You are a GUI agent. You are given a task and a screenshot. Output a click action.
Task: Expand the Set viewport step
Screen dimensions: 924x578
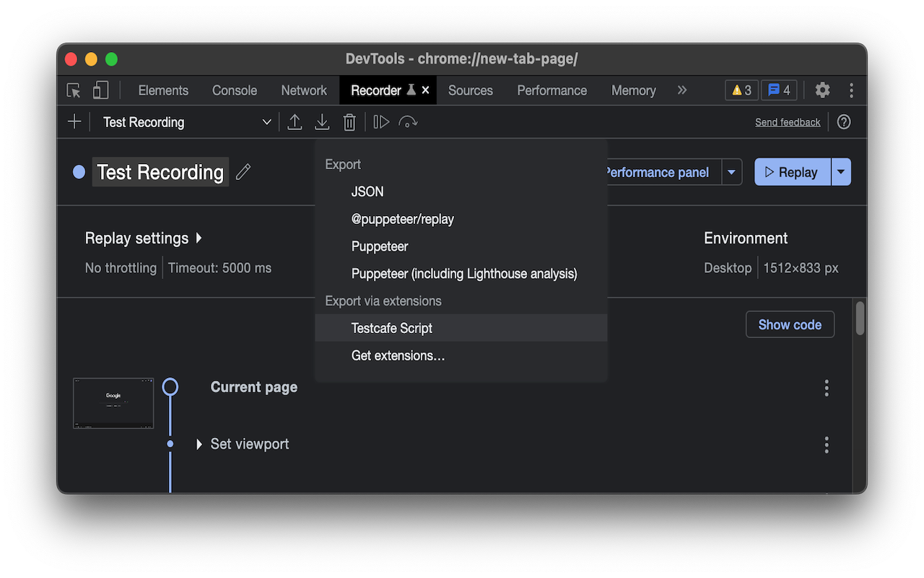(199, 444)
